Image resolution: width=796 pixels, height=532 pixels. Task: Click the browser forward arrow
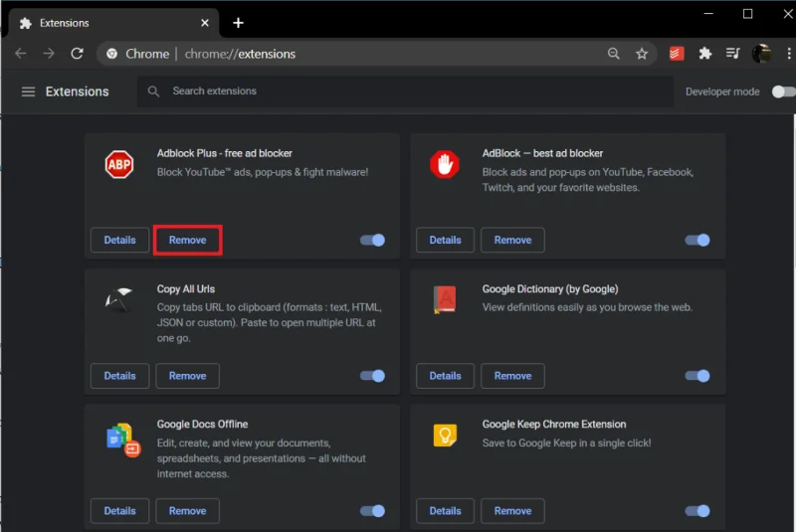[49, 54]
